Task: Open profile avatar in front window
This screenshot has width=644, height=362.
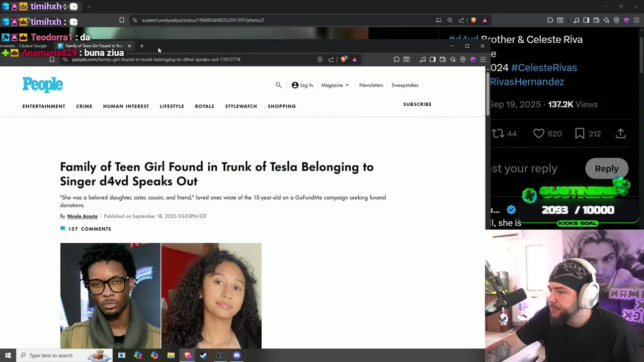Action: coord(473,59)
